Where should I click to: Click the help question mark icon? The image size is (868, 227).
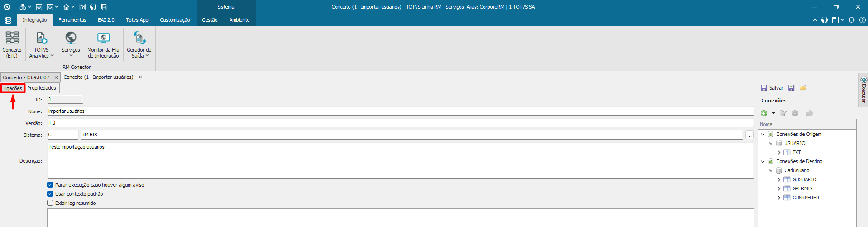click(x=863, y=20)
